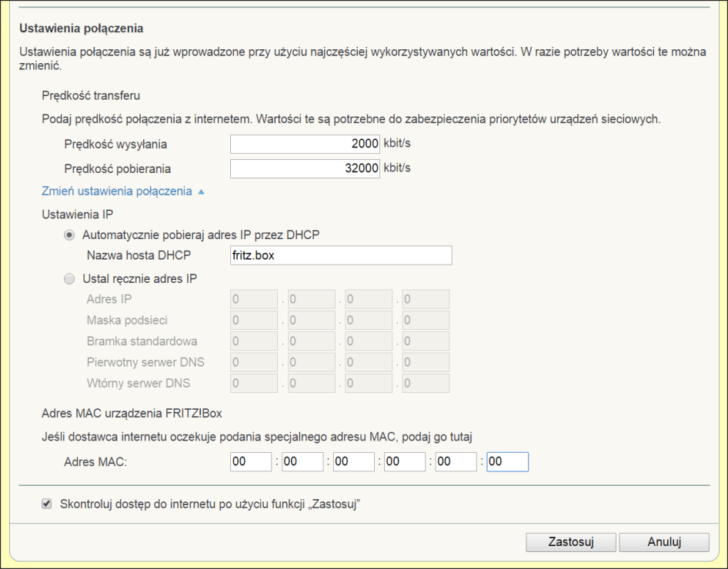This screenshot has height=569, width=728.
Task: Click the collapse arrow beside connection settings link
Action: [x=201, y=192]
